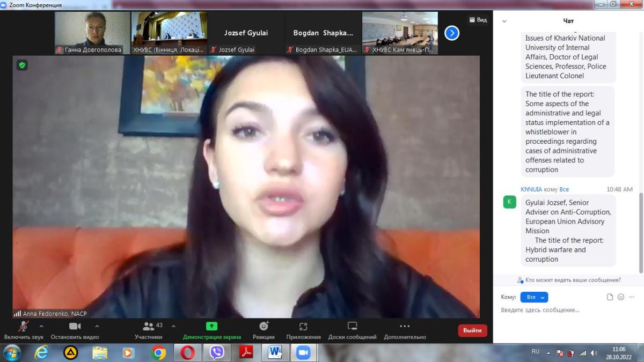The height and width of the screenshot is (362, 644).
Task: Stop camera via Остановить видео
Action: (75, 331)
